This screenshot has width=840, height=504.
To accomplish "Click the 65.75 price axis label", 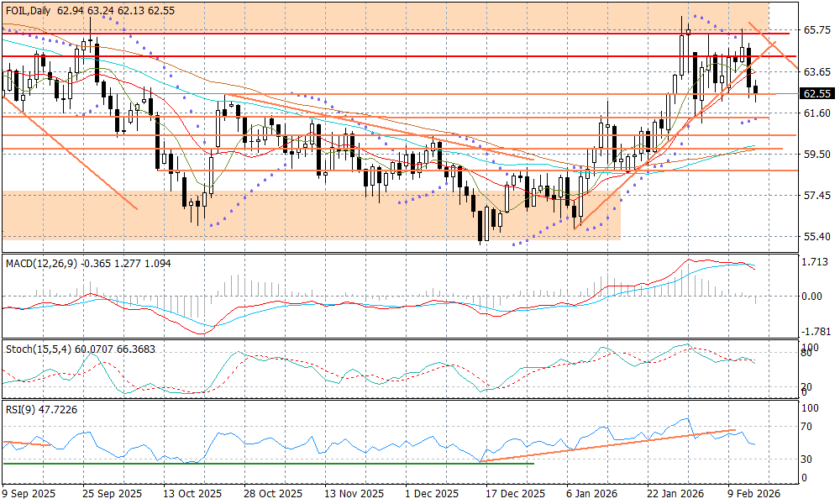I will (817, 30).
